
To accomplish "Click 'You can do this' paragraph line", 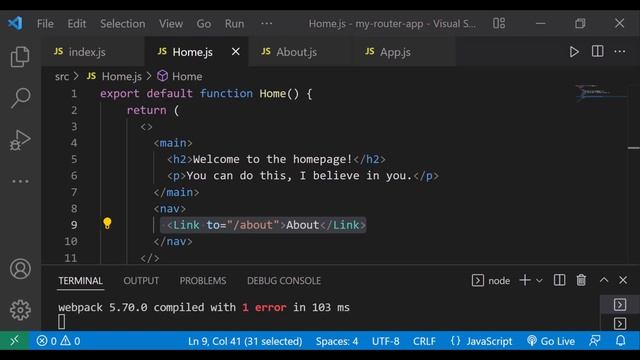I will point(303,176).
